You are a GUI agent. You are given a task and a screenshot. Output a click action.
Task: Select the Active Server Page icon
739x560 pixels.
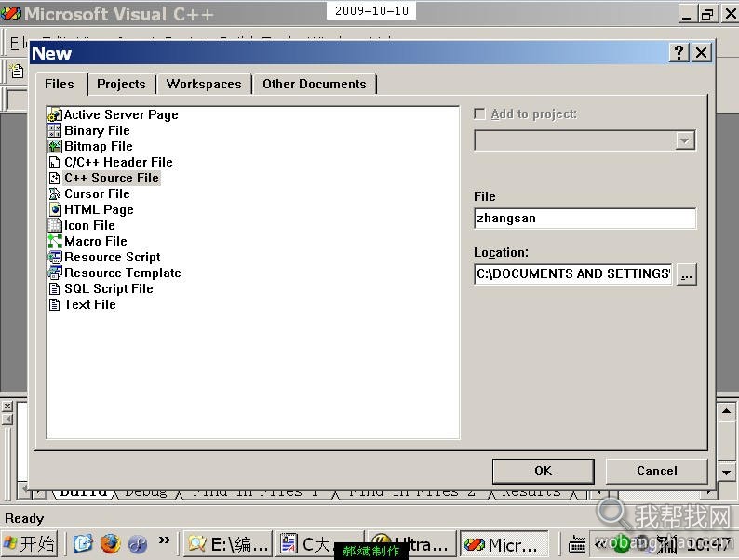55,115
